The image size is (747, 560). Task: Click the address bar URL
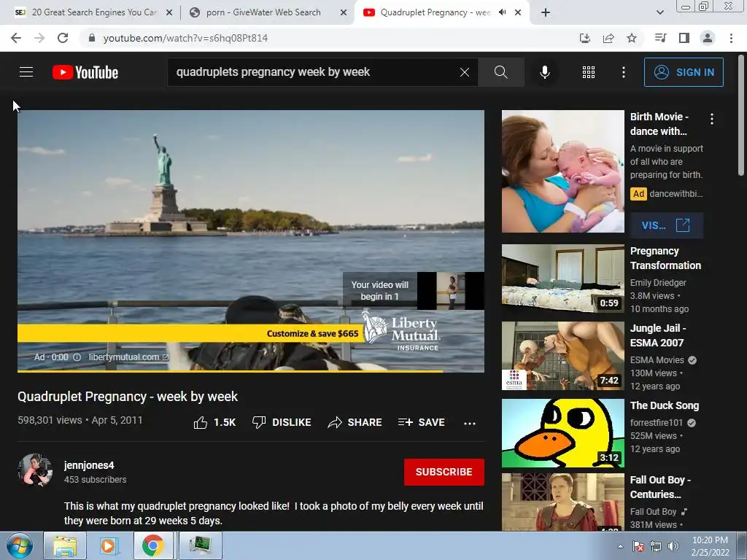[185, 38]
